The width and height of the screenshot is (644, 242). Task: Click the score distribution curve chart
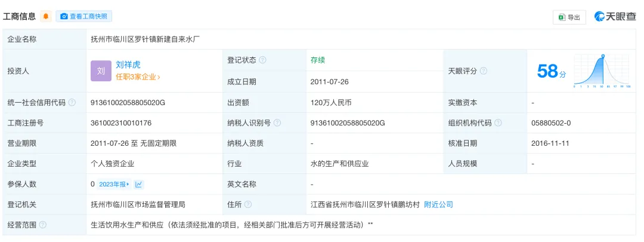(x=602, y=72)
